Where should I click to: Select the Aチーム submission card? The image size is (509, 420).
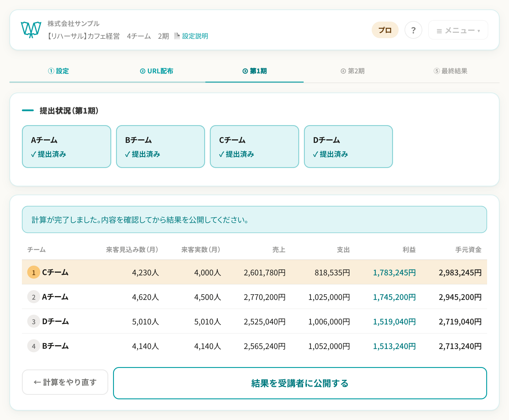[x=67, y=147]
